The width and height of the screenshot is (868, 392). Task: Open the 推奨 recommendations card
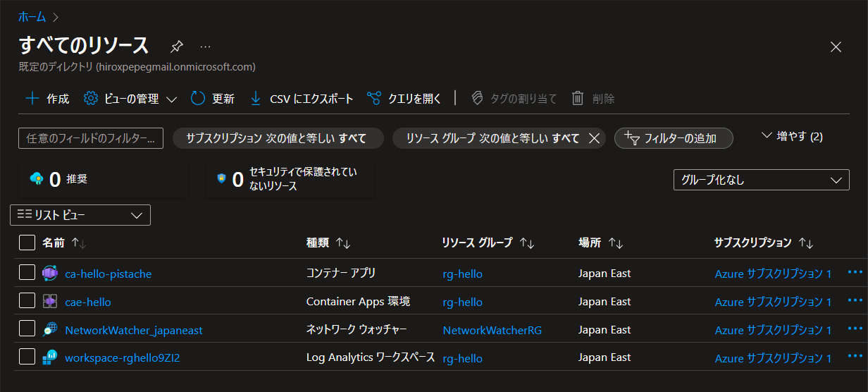click(104, 180)
